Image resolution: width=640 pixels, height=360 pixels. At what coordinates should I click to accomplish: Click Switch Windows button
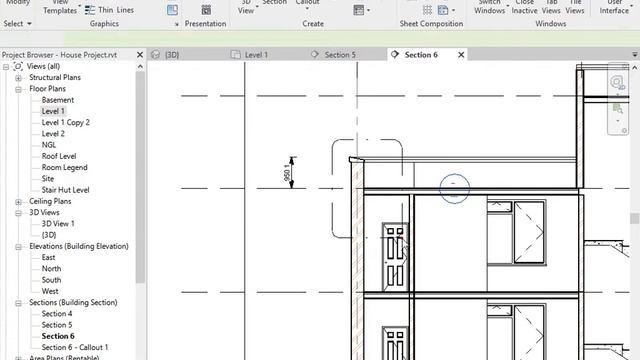[490, 7]
